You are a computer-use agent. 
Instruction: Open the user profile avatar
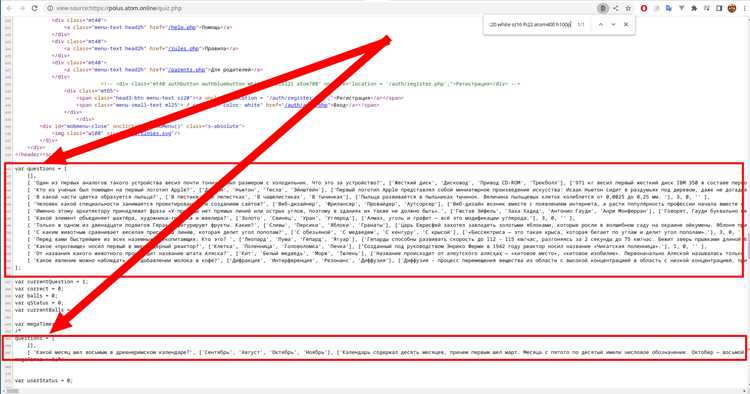(732, 8)
